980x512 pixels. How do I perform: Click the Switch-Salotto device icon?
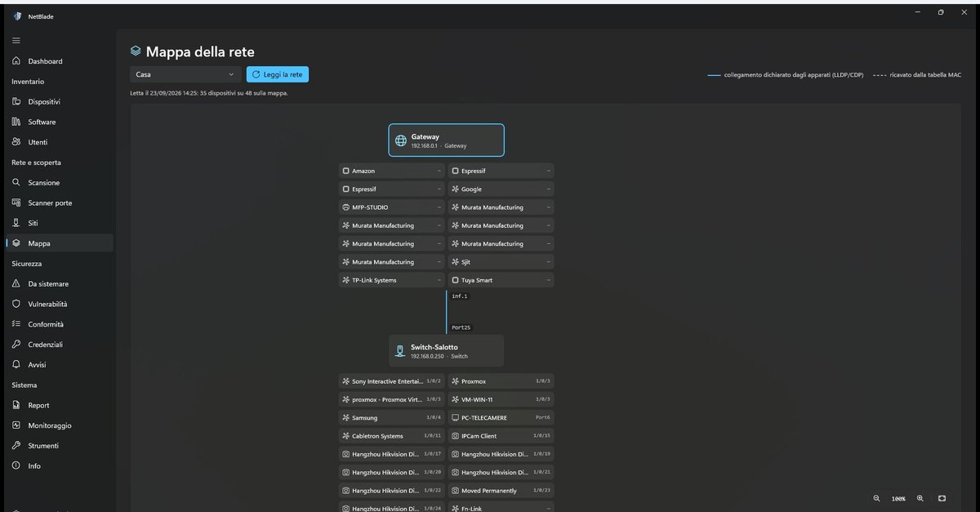(x=400, y=351)
